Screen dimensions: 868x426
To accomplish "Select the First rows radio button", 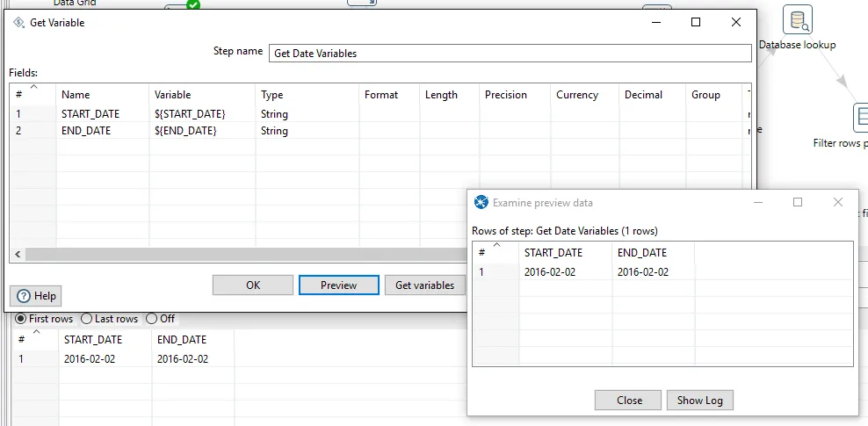I will tap(20, 319).
